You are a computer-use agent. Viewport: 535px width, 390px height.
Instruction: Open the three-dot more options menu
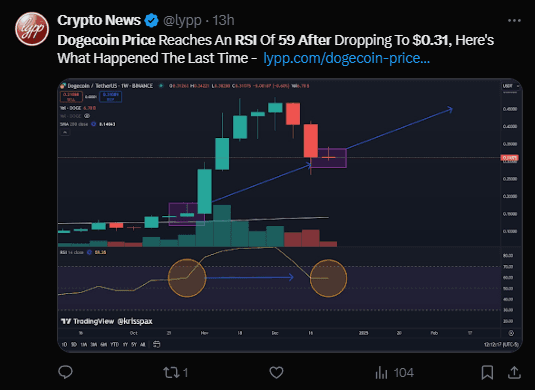[514, 20]
